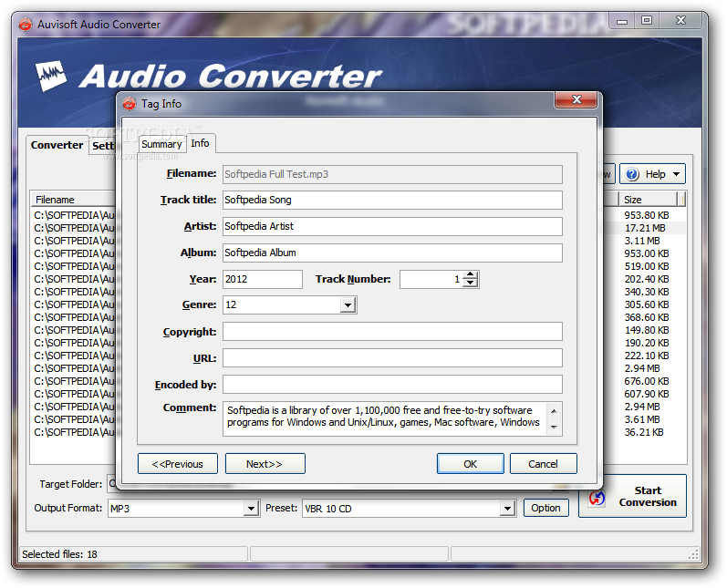Select the file row sized 368.60 KB
The image size is (727, 588).
pos(647,317)
